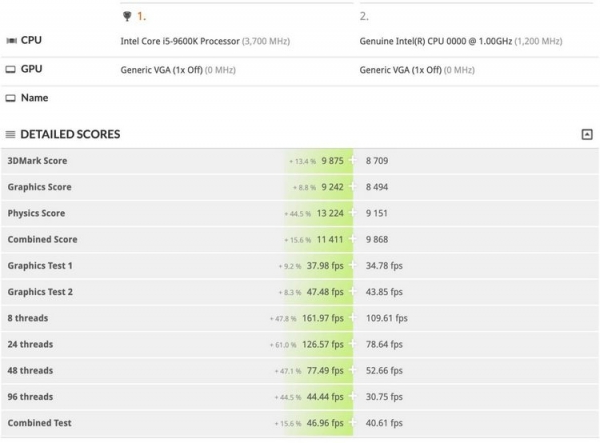This screenshot has width=600, height=443.
Task: Collapse the Detailed Scores section
Action: coord(587,134)
